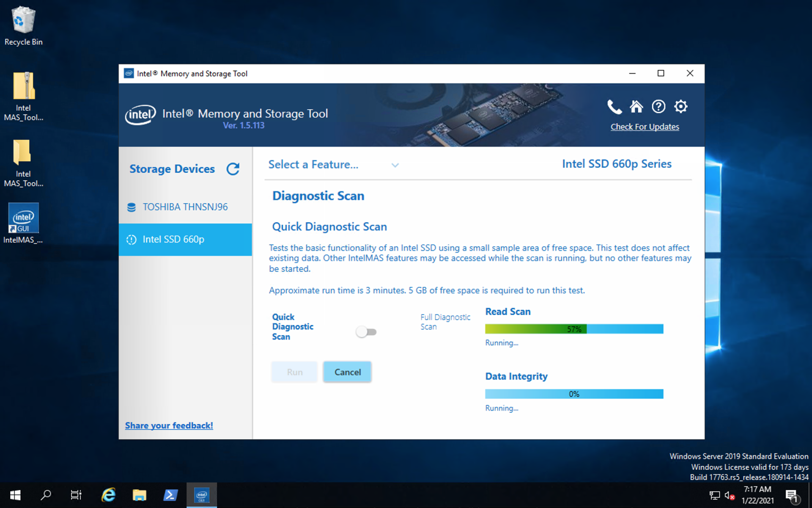Open File Explorer from taskbar
The width and height of the screenshot is (812, 508).
pos(139,495)
